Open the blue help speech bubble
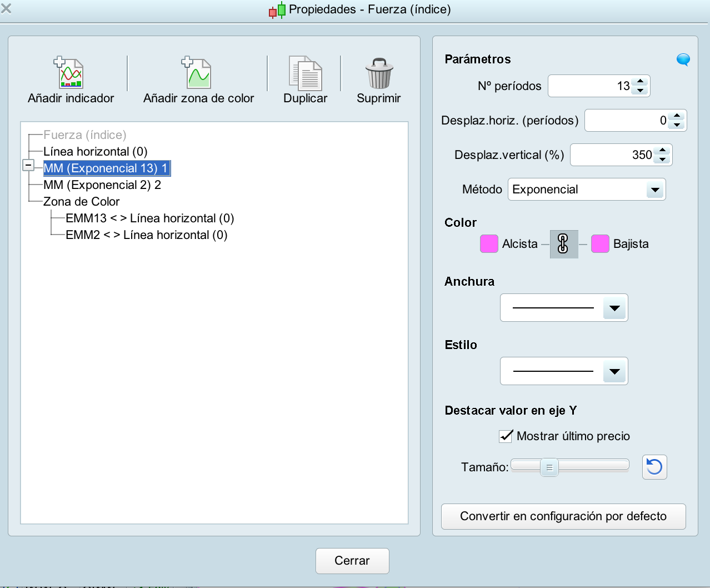This screenshot has height=588, width=710. click(x=683, y=59)
